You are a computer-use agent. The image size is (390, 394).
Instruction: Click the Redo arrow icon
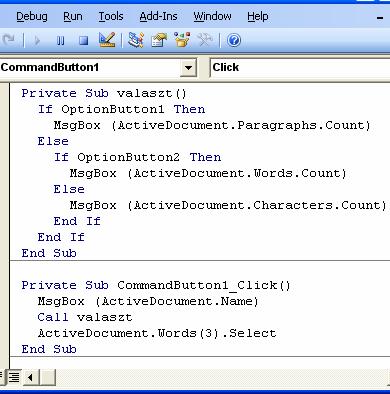click(x=8, y=40)
